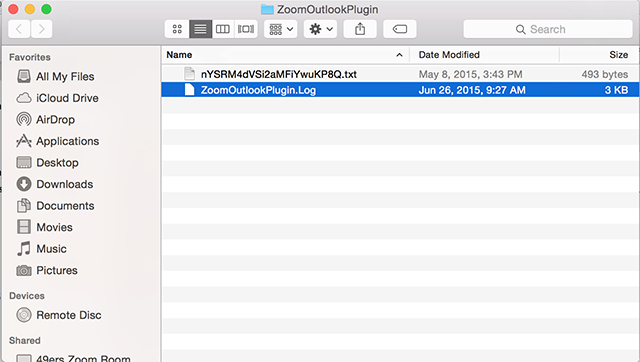Click the Music note icon
The image size is (640, 362).
click(24, 249)
